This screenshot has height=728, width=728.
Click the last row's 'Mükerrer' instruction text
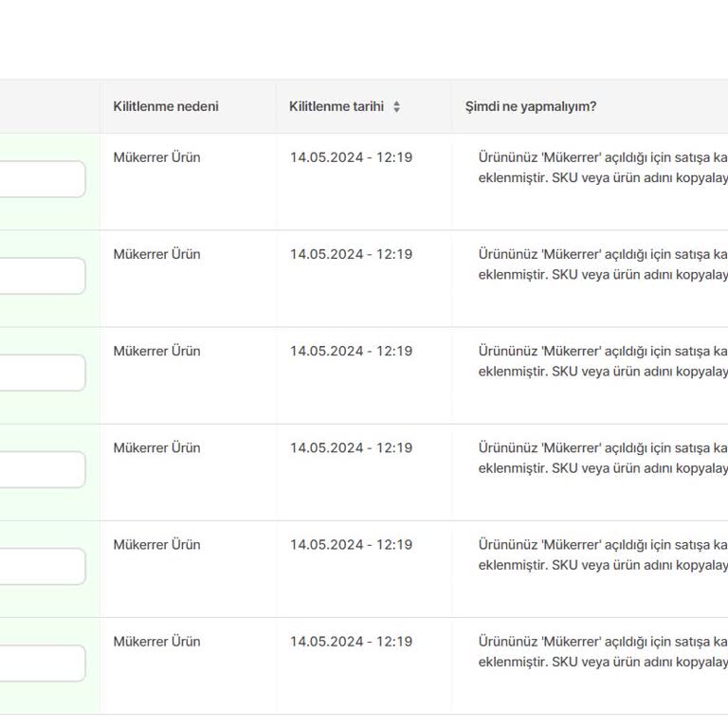(x=603, y=651)
